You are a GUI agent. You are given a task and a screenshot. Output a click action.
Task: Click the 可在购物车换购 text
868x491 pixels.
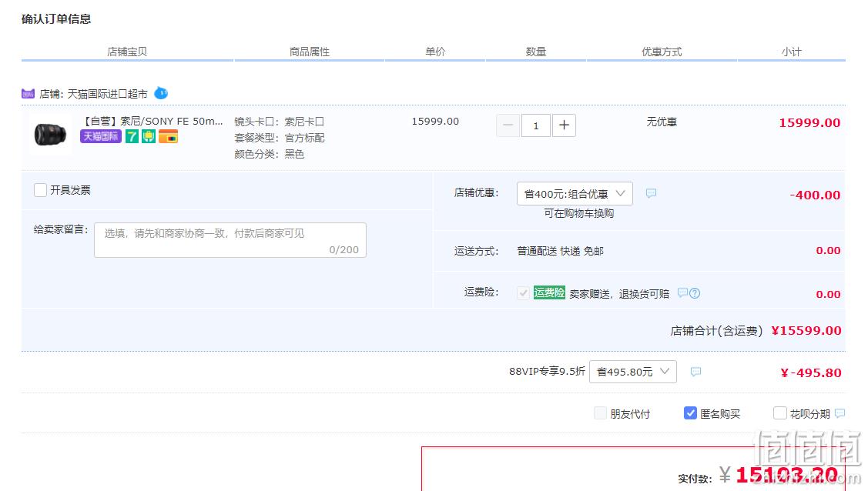coord(578,213)
